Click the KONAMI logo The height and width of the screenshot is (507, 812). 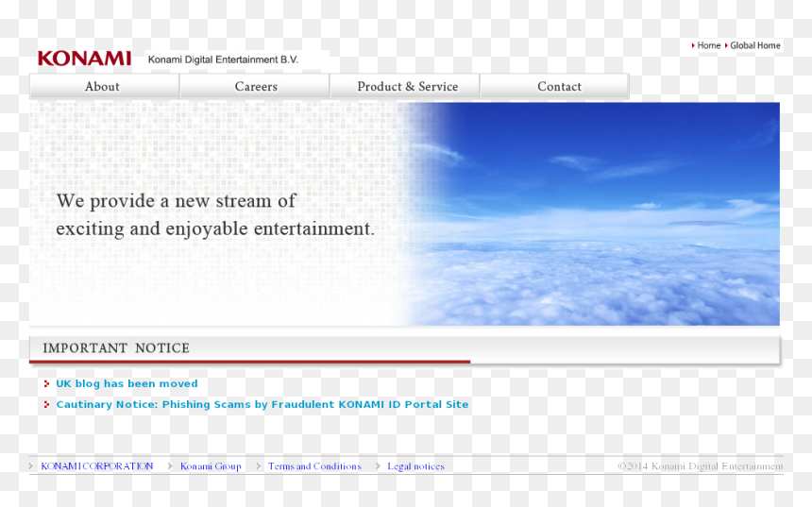pyautogui.click(x=84, y=59)
